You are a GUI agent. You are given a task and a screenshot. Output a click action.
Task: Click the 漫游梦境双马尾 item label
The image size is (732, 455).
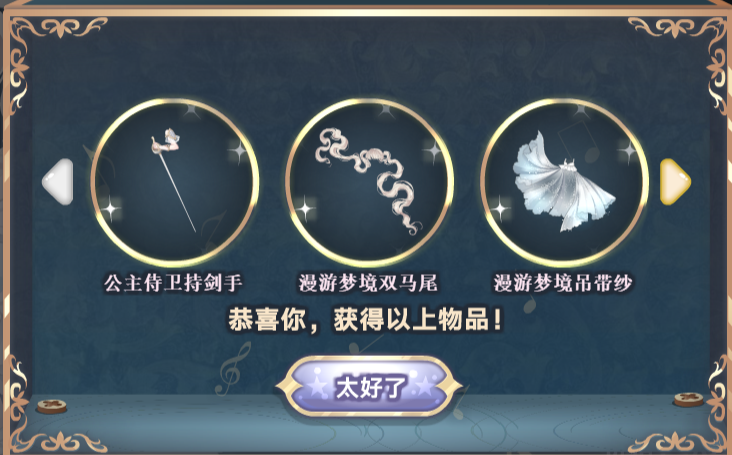(x=368, y=283)
